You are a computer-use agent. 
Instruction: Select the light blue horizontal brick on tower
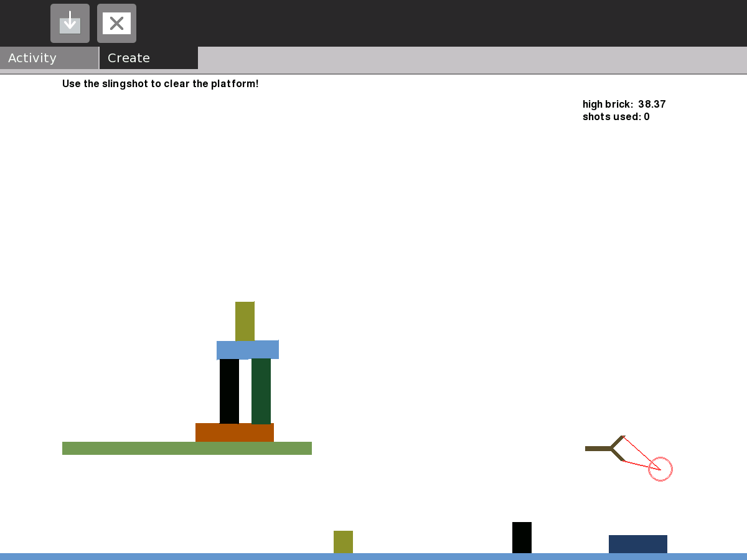247,350
